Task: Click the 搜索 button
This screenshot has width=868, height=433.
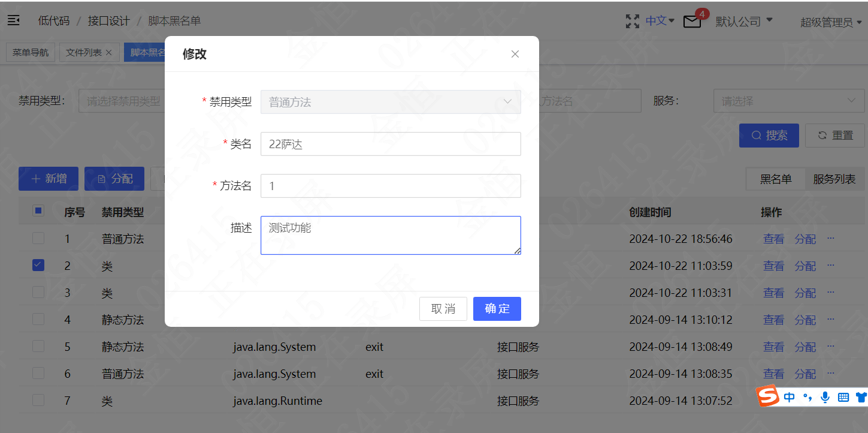Action: click(769, 136)
